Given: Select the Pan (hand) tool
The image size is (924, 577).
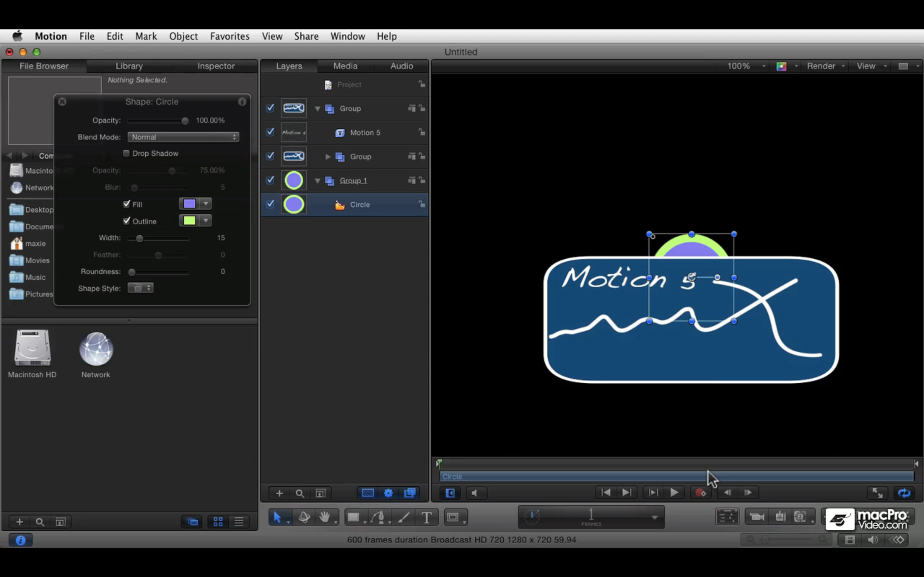Looking at the screenshot, I should tap(325, 517).
